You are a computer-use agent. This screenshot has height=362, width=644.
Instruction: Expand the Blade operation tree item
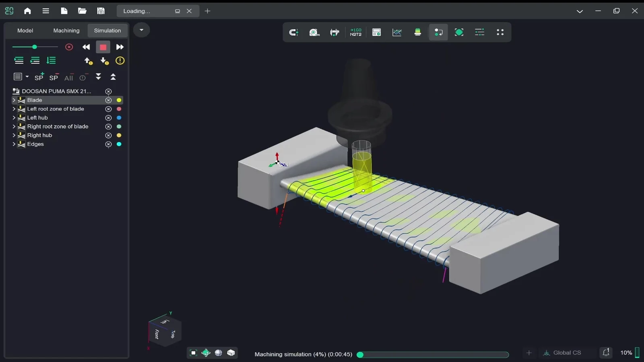[14, 100]
